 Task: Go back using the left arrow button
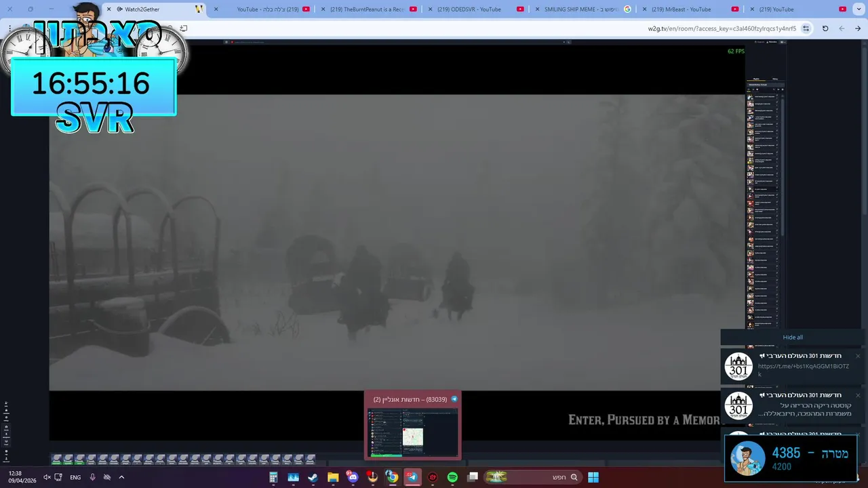[842, 28]
